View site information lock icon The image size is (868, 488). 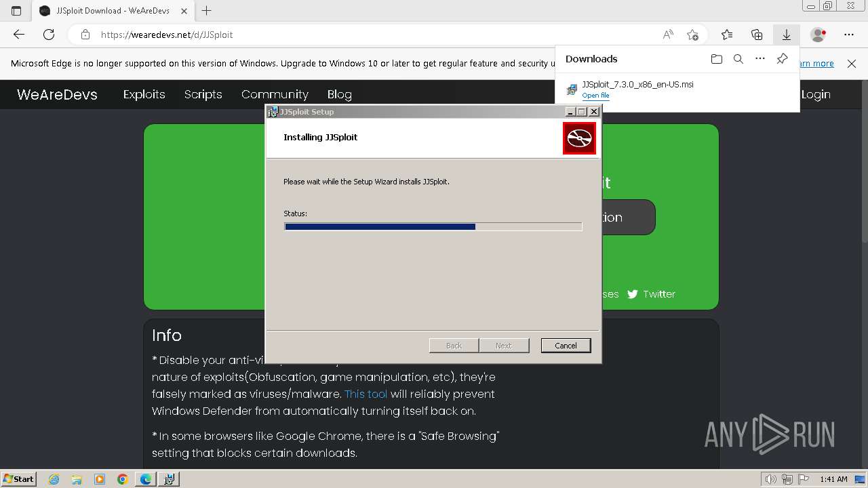[x=85, y=35]
